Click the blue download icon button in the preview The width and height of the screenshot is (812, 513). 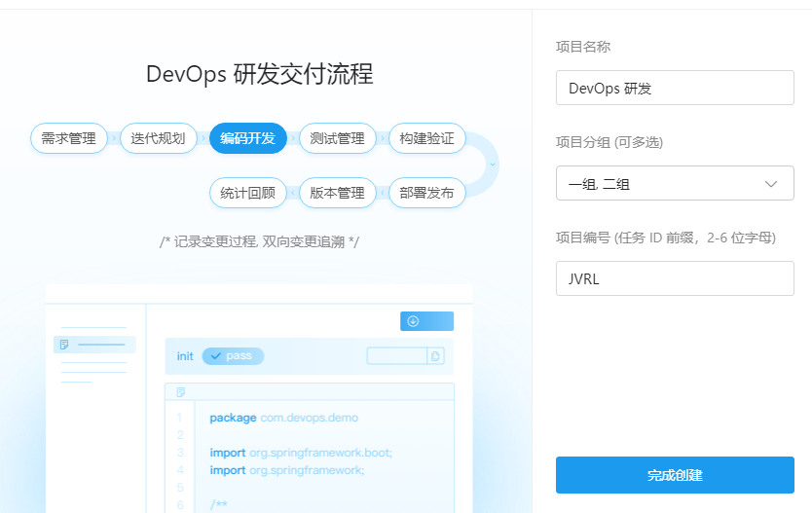(x=426, y=321)
